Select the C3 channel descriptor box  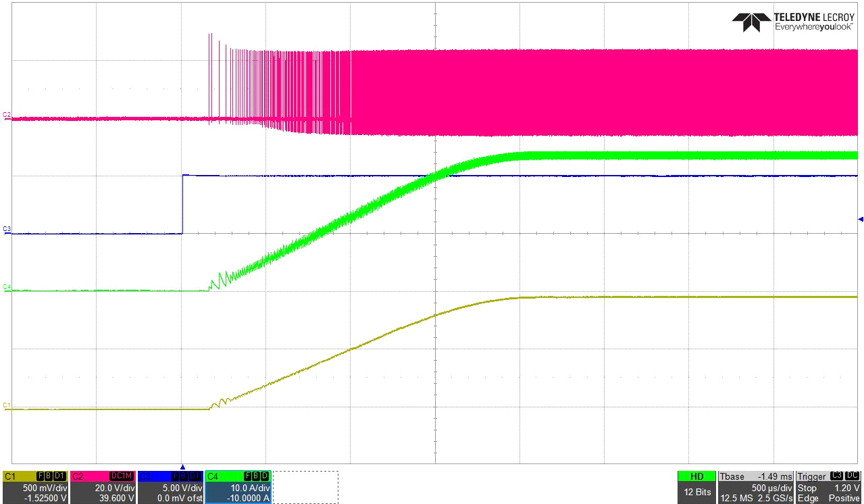pyautogui.click(x=170, y=487)
